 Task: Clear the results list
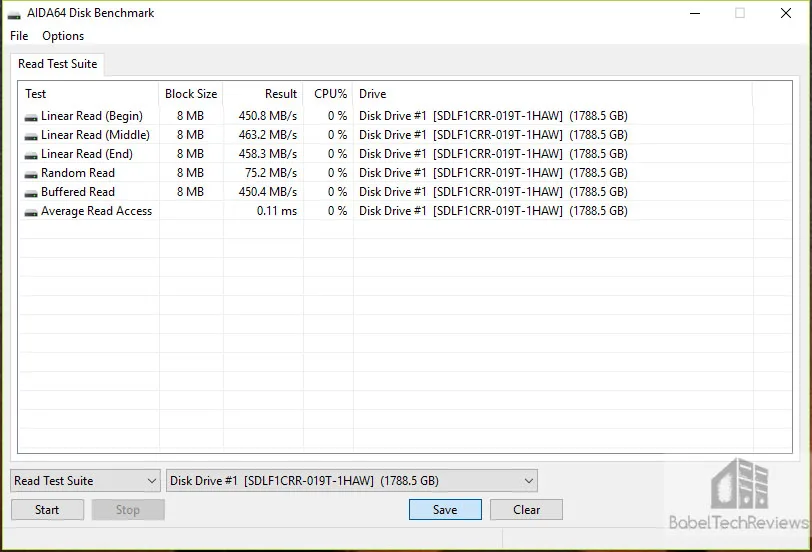point(526,510)
